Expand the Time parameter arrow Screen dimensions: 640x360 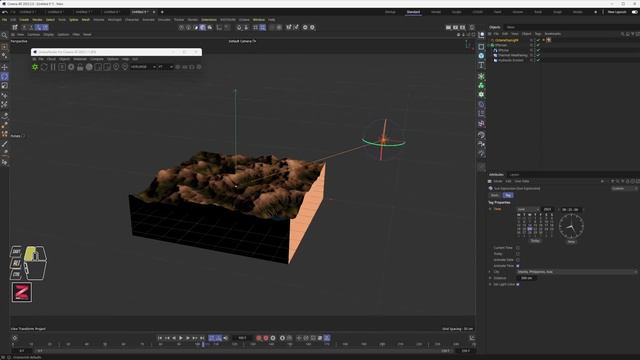490,209
